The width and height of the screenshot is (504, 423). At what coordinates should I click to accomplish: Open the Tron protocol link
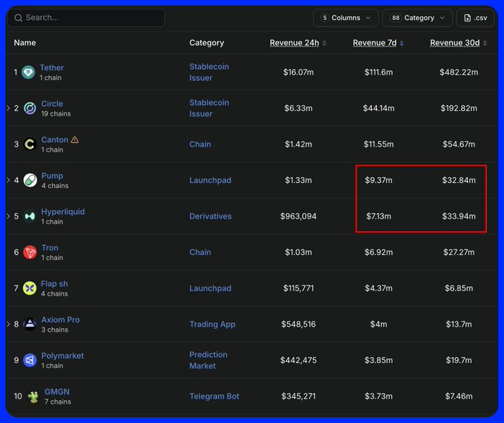pyautogui.click(x=50, y=247)
